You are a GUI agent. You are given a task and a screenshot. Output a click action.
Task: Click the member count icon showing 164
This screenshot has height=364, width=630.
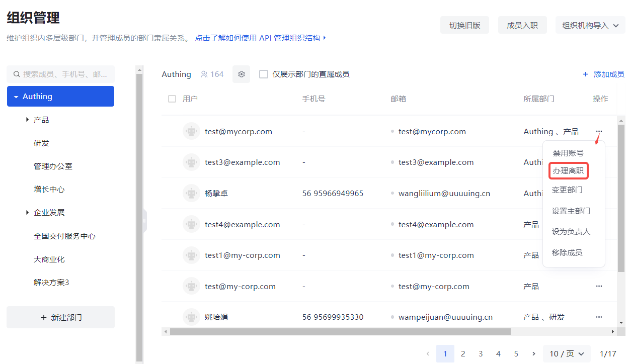(x=204, y=74)
